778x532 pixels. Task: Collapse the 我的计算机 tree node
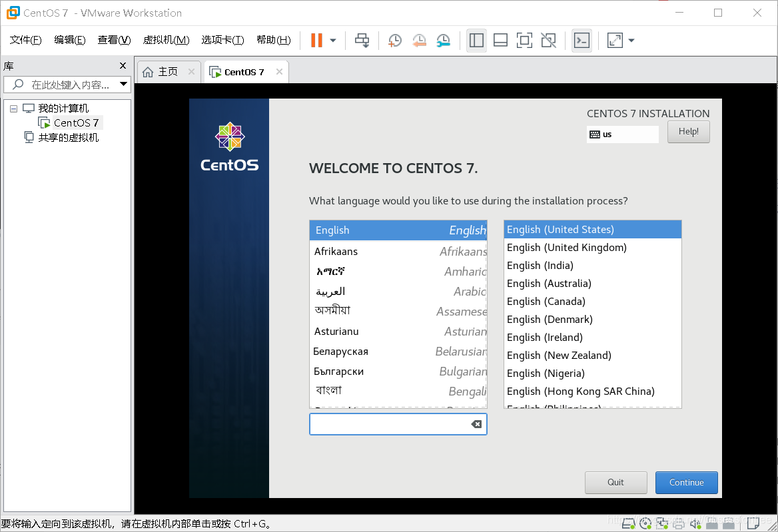pyautogui.click(x=13, y=109)
